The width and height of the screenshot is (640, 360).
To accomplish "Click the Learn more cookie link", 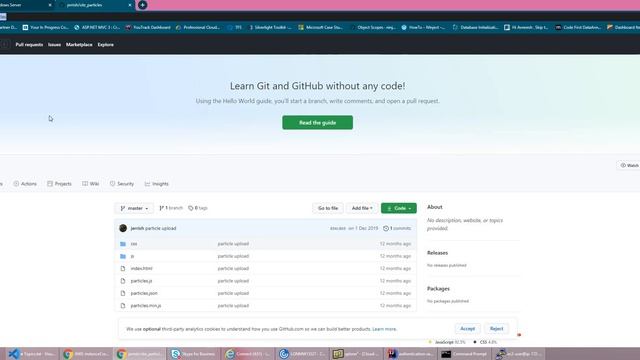I will coord(384,329).
